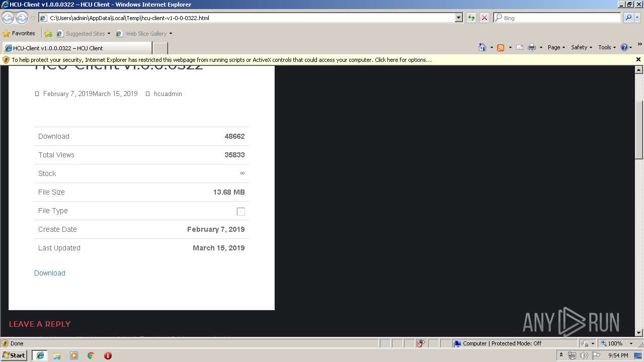
Task: Click the vertical scrollbar thumb
Action: tap(639, 130)
